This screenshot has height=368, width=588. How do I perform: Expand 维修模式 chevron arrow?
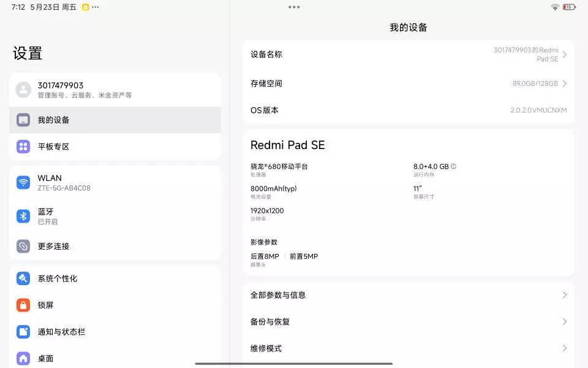tap(564, 348)
